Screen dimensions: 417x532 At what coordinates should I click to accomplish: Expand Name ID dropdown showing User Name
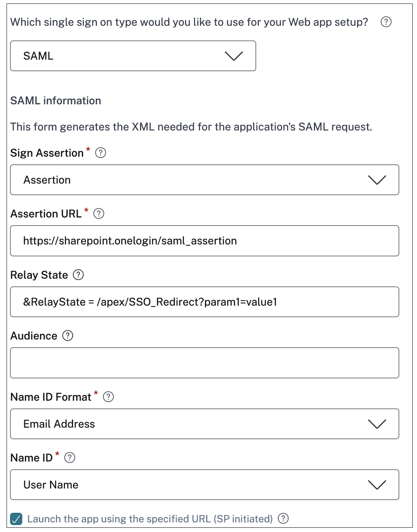tap(205, 485)
